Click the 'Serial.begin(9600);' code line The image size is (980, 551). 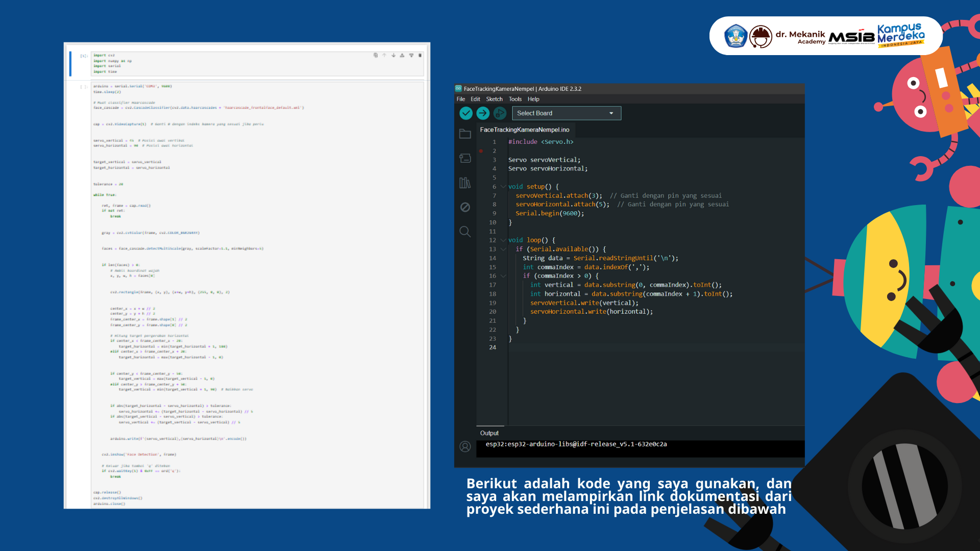coord(550,214)
